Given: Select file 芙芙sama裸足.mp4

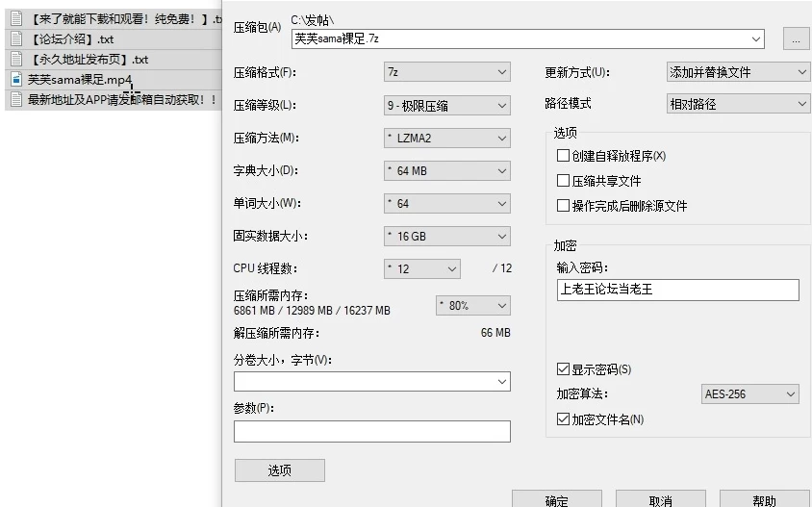Looking at the screenshot, I should 113,79.
